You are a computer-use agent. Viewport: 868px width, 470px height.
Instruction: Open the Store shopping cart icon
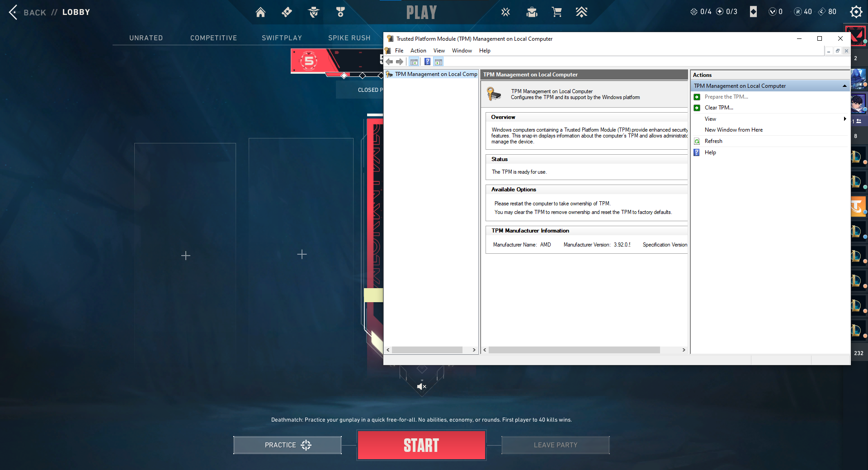pos(557,12)
